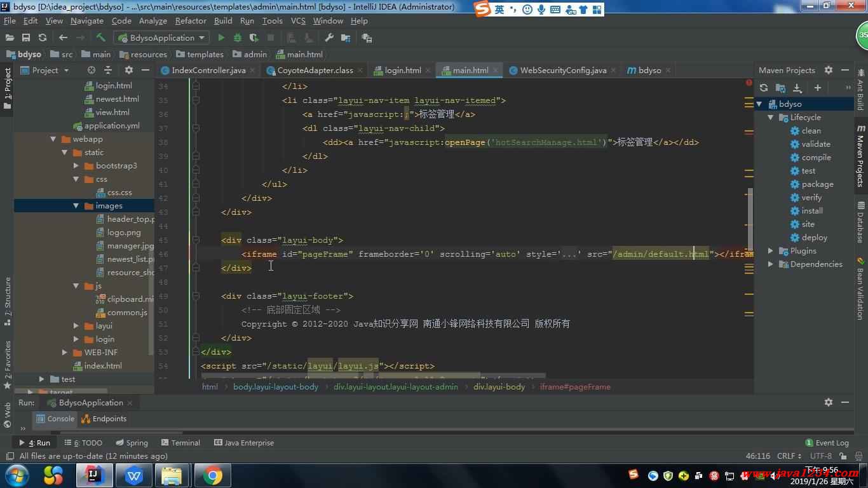Run with Coverage icon in toolbar
The width and height of the screenshot is (868, 488).
click(x=254, y=37)
